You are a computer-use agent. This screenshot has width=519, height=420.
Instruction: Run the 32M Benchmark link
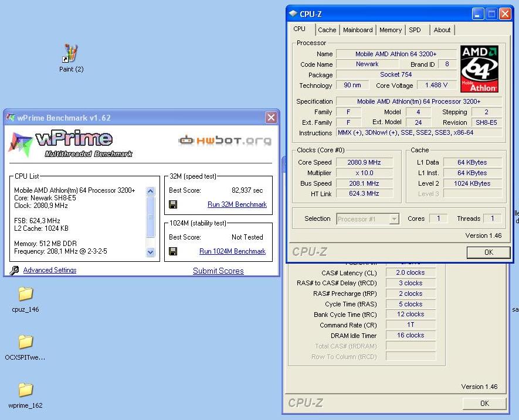point(237,204)
